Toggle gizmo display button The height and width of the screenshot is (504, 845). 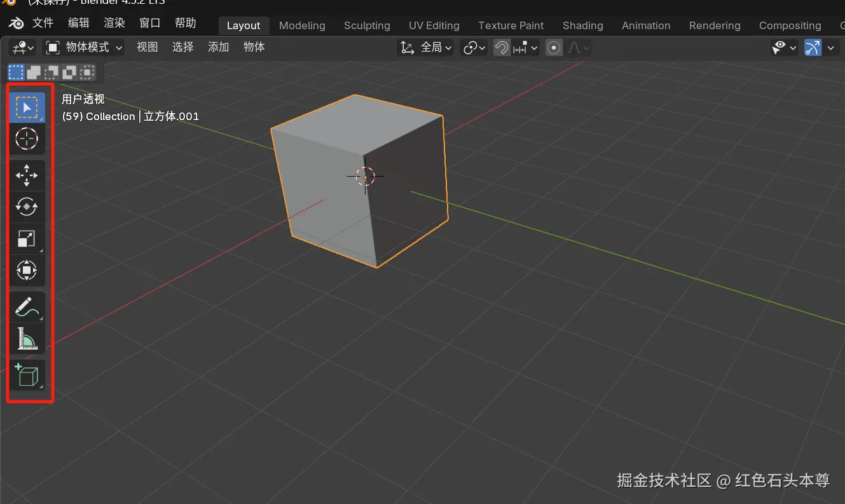[813, 48]
